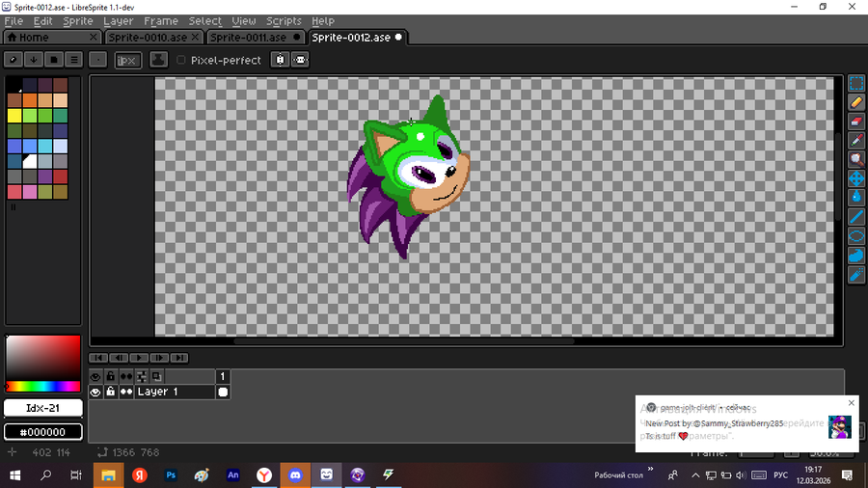The image size is (868, 488).
Task: Select the Ellipse tool
Action: pyautogui.click(x=856, y=236)
